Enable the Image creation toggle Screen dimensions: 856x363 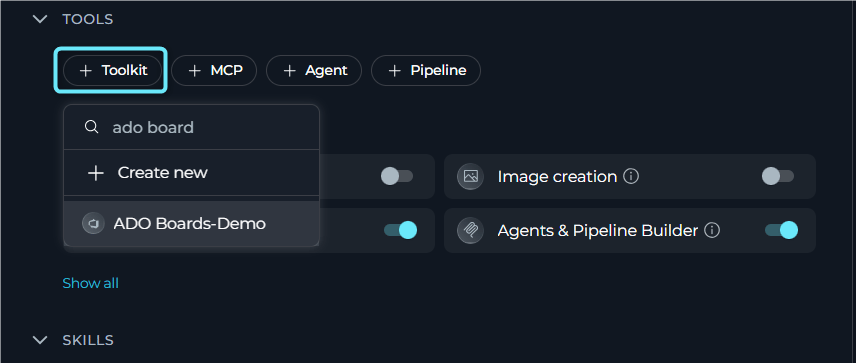[778, 176]
